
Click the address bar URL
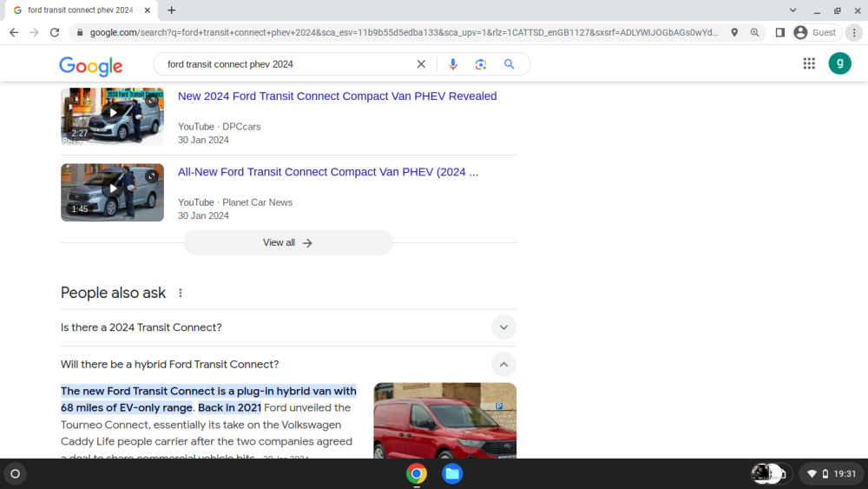[x=404, y=33]
